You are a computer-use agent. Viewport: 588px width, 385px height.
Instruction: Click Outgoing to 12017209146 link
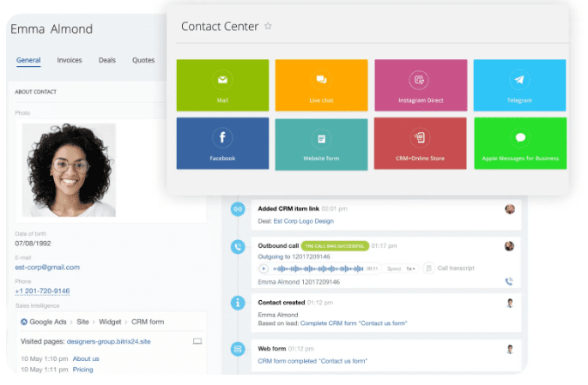pos(294,256)
